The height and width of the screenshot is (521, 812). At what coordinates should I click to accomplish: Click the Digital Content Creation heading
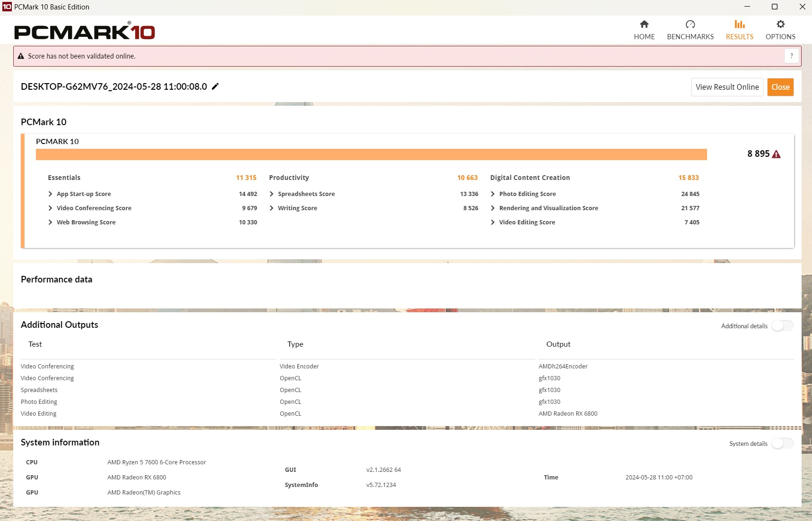coord(530,178)
